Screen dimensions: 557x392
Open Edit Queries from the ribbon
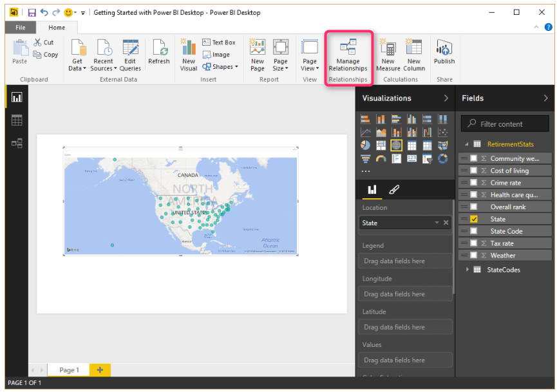[130, 48]
